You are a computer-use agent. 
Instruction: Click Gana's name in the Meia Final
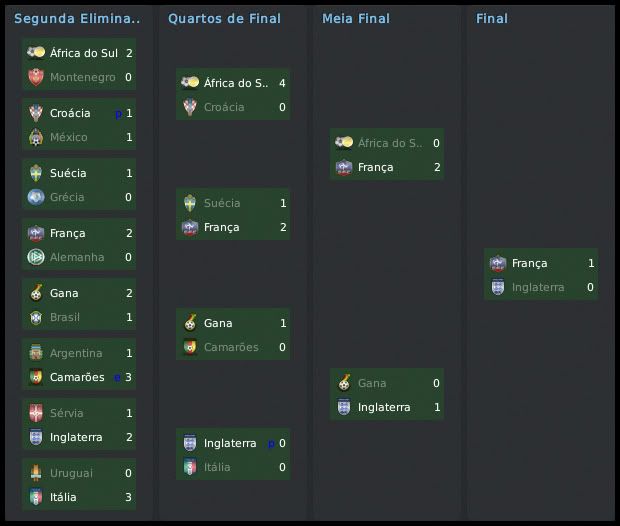point(372,383)
